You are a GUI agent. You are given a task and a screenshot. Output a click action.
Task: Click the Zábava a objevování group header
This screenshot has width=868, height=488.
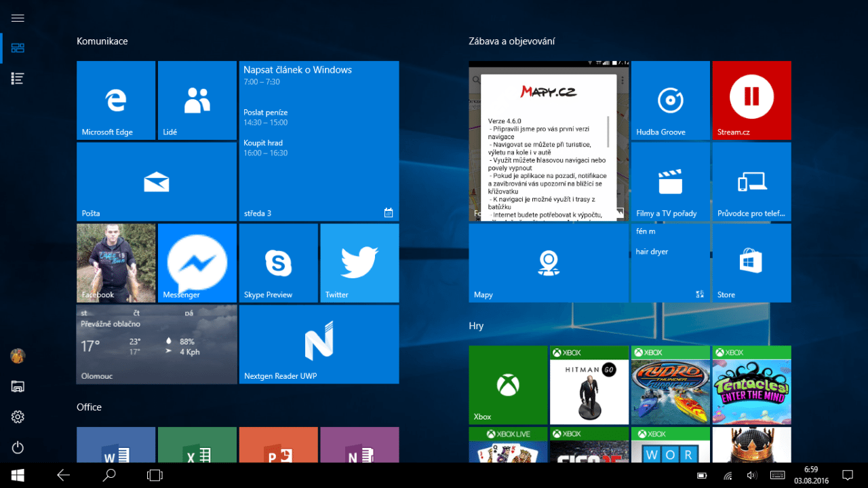[512, 41]
